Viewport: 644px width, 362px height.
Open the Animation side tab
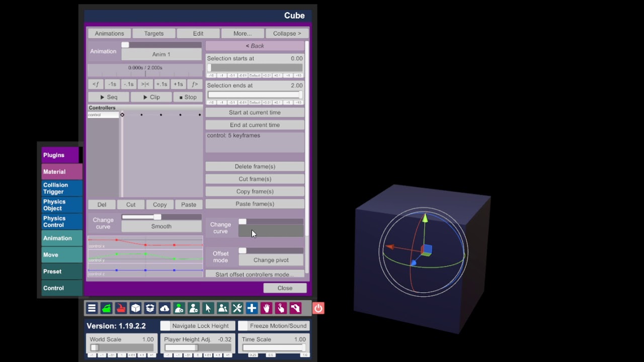point(62,238)
